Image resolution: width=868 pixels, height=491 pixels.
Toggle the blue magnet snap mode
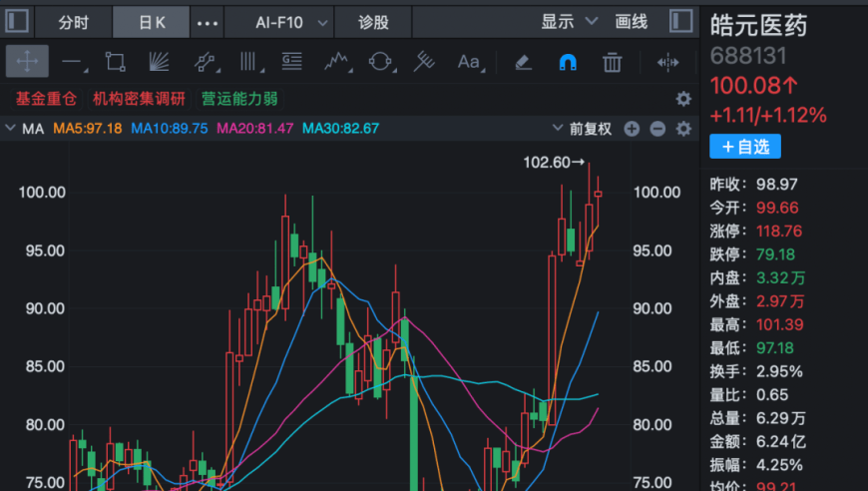(x=568, y=62)
